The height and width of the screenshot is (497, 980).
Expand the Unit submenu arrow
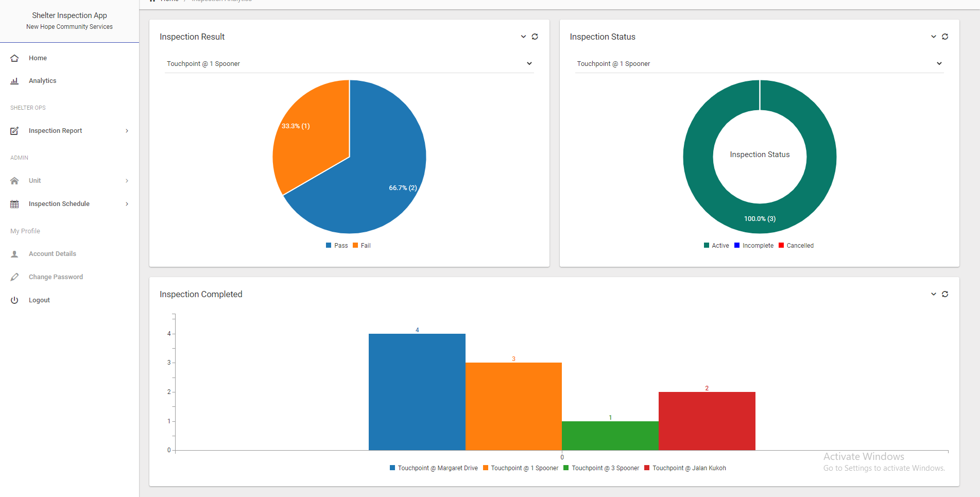coord(127,181)
